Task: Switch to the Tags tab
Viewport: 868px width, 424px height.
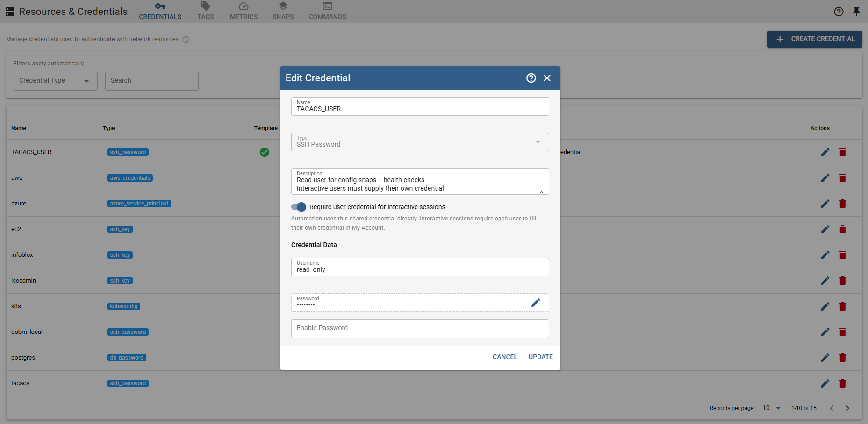Action: pos(205,12)
